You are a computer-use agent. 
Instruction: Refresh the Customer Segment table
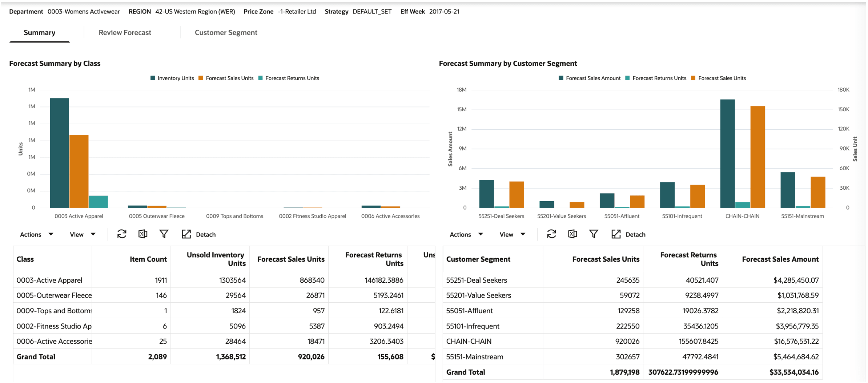point(551,234)
